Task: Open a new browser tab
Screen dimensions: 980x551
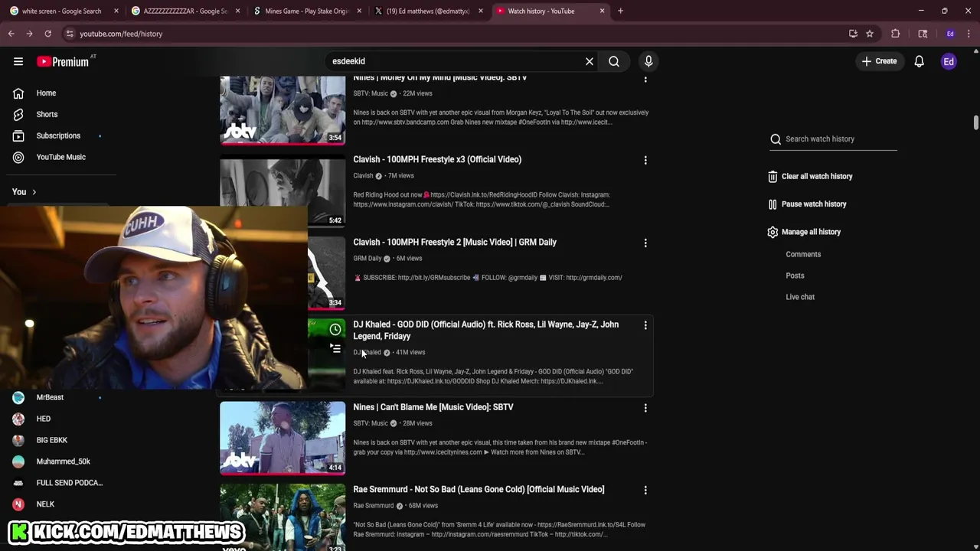Action: [620, 11]
